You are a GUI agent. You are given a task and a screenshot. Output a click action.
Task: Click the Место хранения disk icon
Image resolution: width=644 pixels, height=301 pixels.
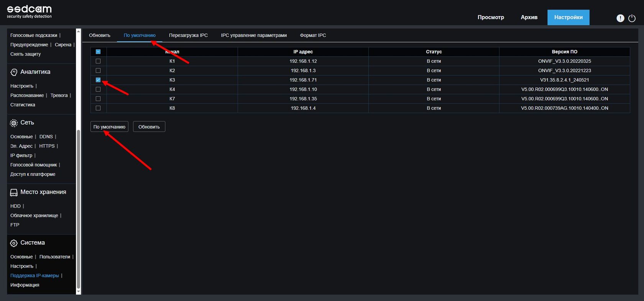coord(14,192)
